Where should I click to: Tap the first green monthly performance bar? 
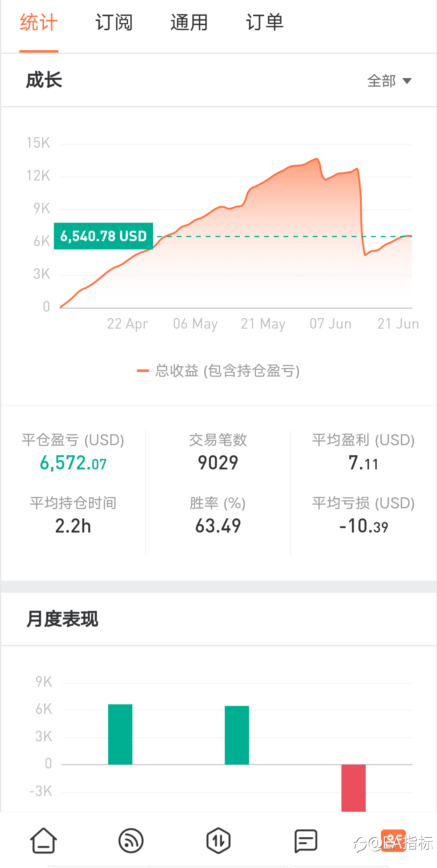coord(120,734)
